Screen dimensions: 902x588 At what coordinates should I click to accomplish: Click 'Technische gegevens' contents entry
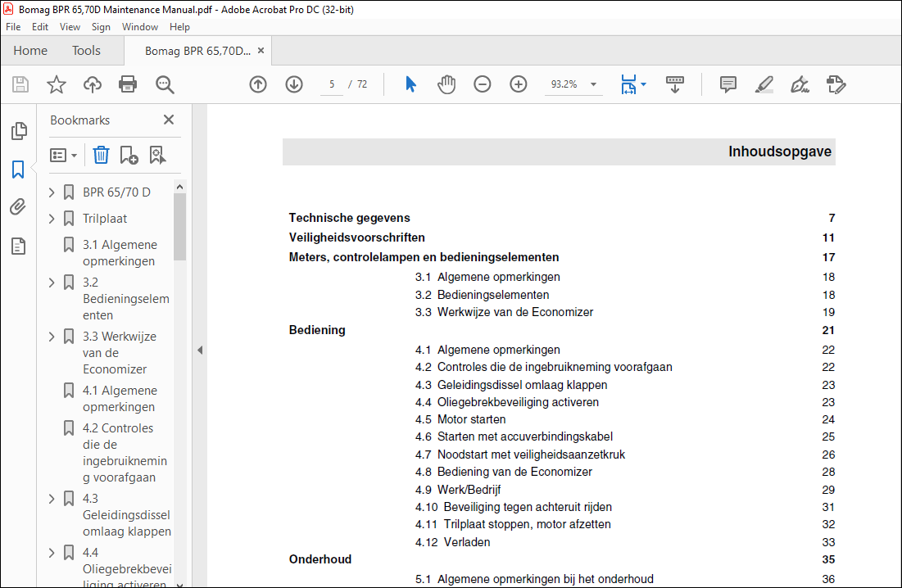pos(349,218)
